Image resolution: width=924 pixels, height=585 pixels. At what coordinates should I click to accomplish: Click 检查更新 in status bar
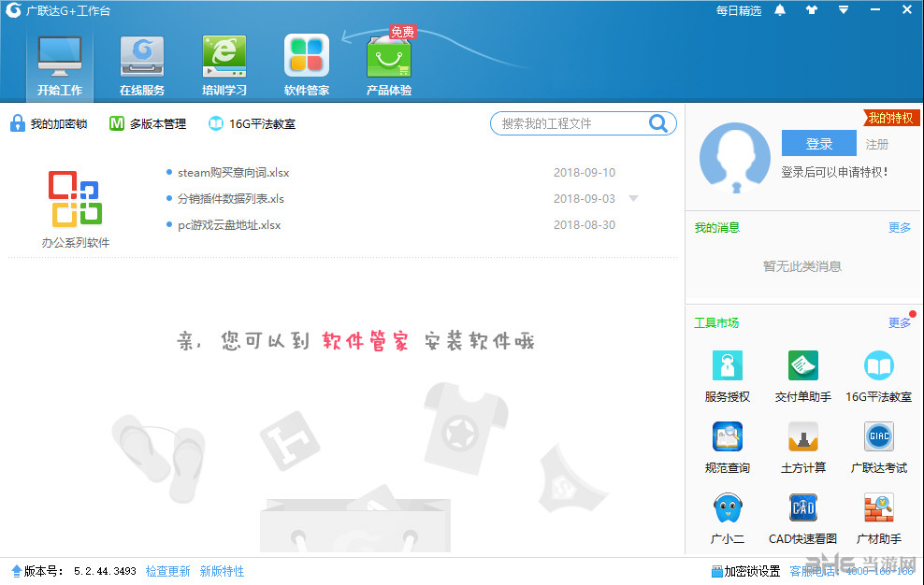click(x=168, y=571)
